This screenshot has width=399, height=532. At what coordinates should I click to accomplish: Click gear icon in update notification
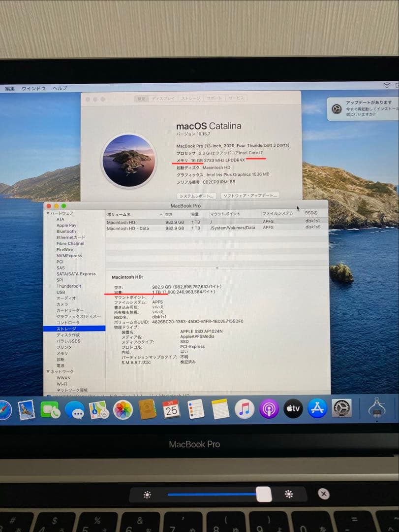(x=337, y=108)
